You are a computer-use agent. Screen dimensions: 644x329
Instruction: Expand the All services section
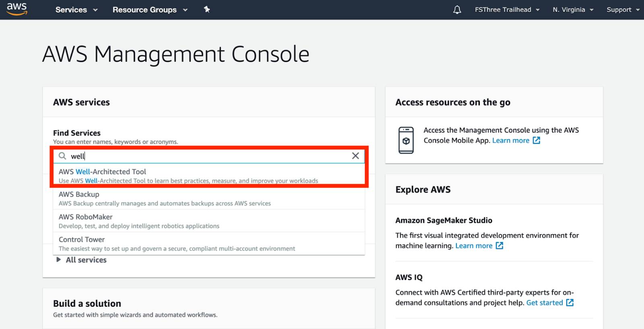[81, 260]
